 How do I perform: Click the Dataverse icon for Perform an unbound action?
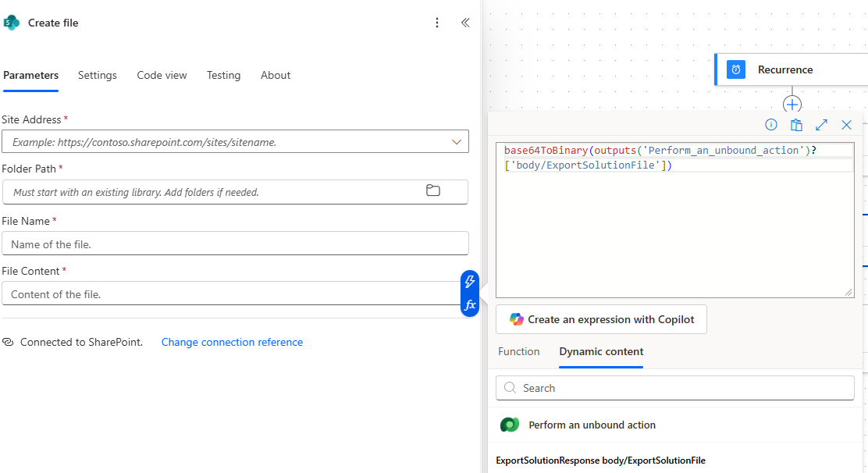[509, 425]
